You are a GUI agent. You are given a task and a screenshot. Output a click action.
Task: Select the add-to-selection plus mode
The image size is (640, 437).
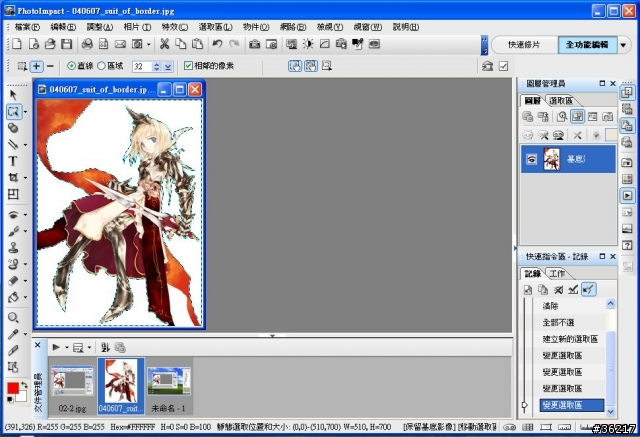coord(37,66)
